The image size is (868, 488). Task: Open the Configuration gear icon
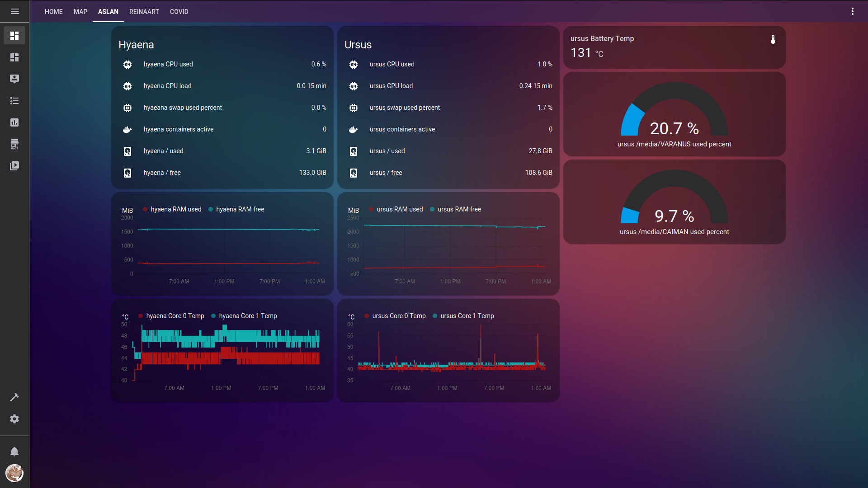click(14, 419)
